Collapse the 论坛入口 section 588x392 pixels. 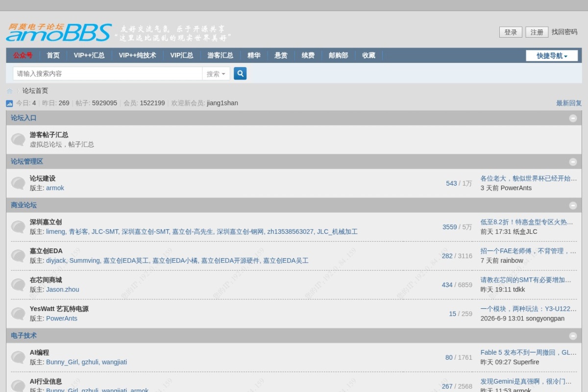[573, 118]
